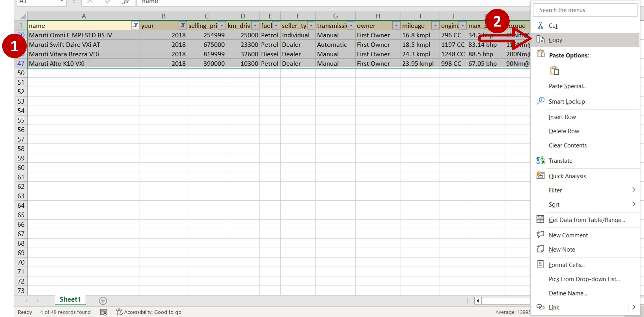Image resolution: width=644 pixels, height=317 pixels.
Task: Select Define Name menu entry
Action: (567, 293)
